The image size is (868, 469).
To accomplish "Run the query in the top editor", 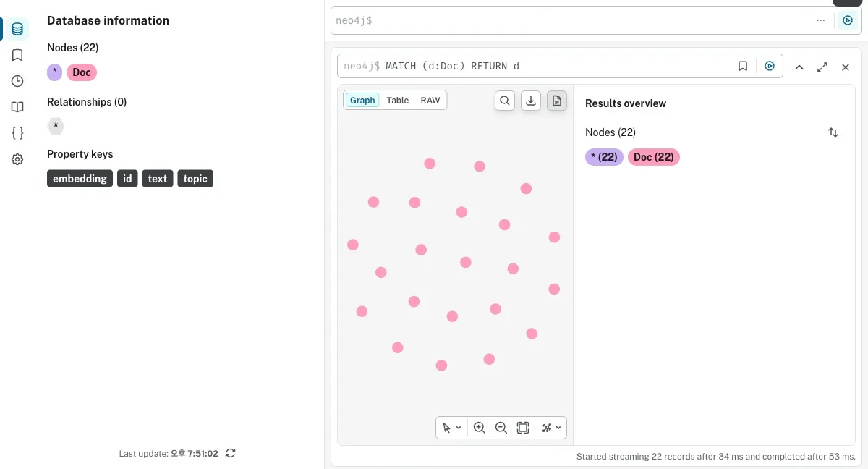I will click(847, 20).
